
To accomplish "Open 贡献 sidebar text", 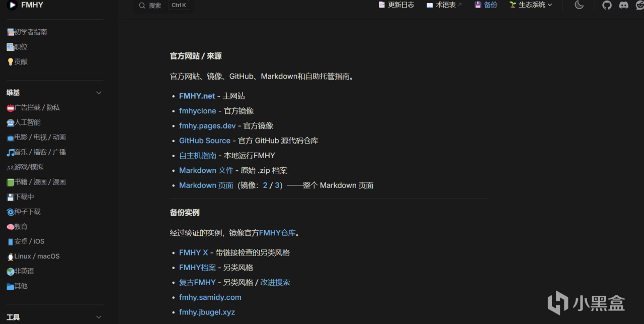I will click(x=21, y=61).
